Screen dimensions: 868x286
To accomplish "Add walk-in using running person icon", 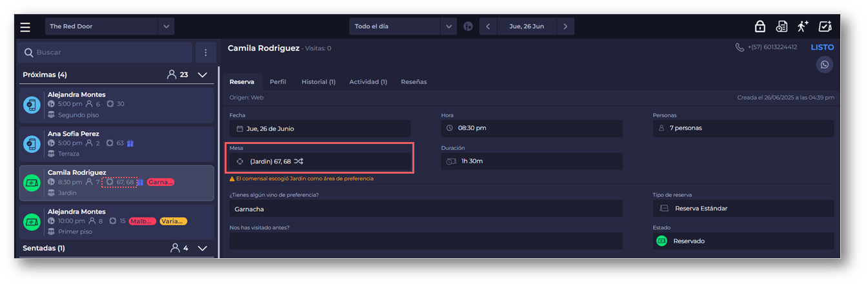I will click(803, 26).
